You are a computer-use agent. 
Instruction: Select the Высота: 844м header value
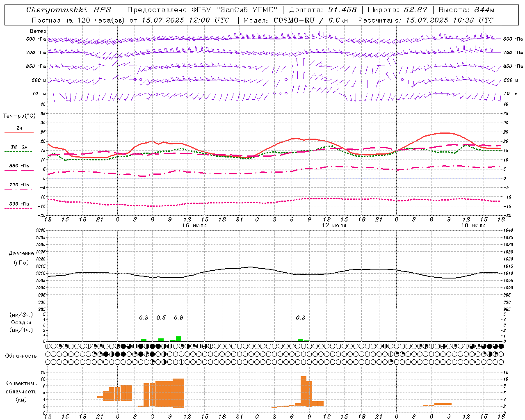466,10
